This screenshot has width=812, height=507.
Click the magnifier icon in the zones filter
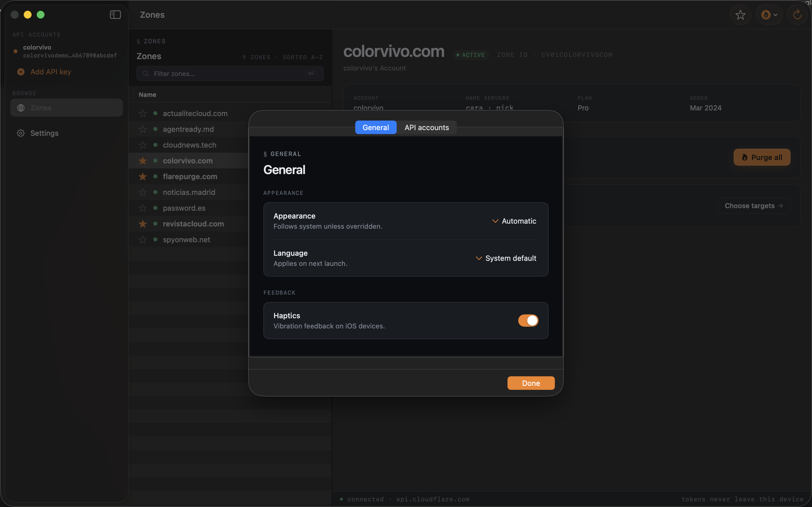(145, 74)
